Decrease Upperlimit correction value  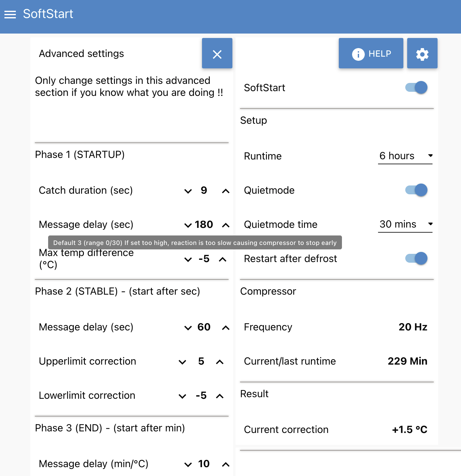click(182, 362)
